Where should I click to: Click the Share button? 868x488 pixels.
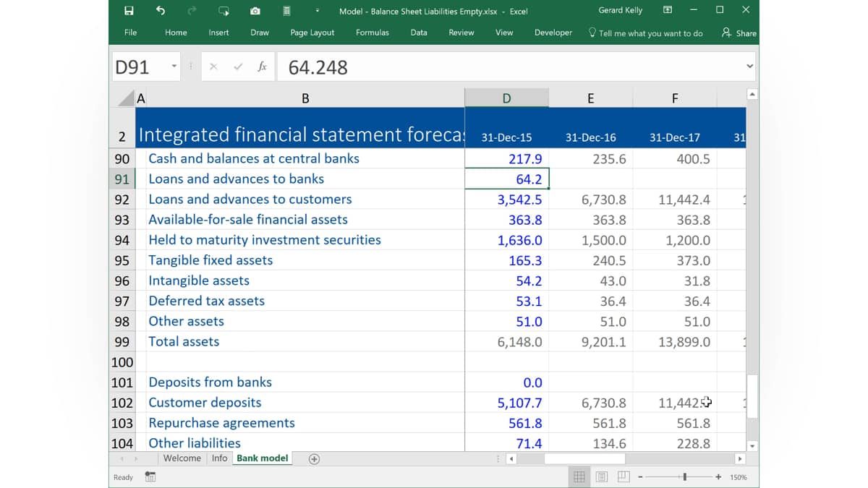coord(739,33)
